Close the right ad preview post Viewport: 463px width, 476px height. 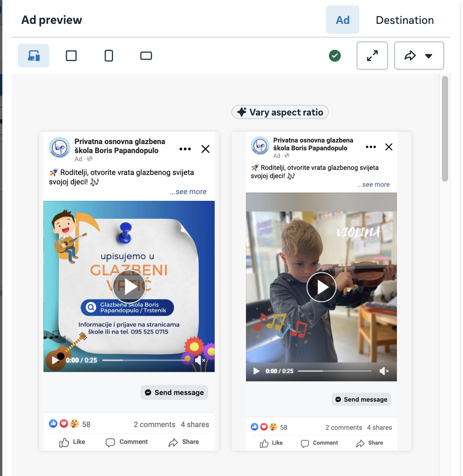(x=389, y=147)
